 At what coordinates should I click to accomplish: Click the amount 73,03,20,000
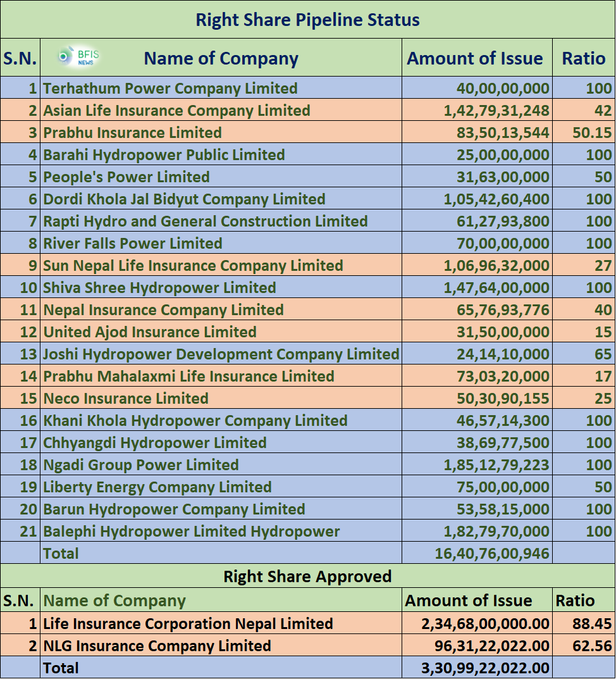point(503,376)
